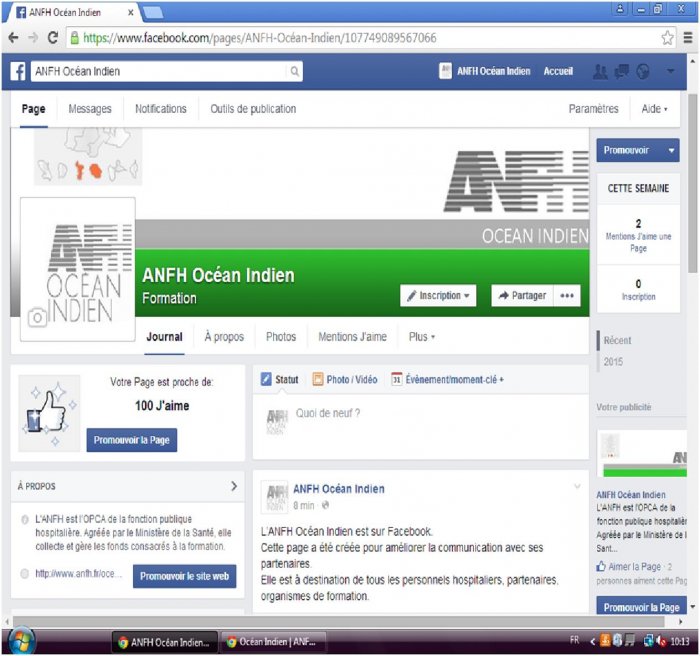Image resolution: width=700 pixels, height=656 pixels.
Task: Bookmark page with star icon
Action: tap(667, 38)
